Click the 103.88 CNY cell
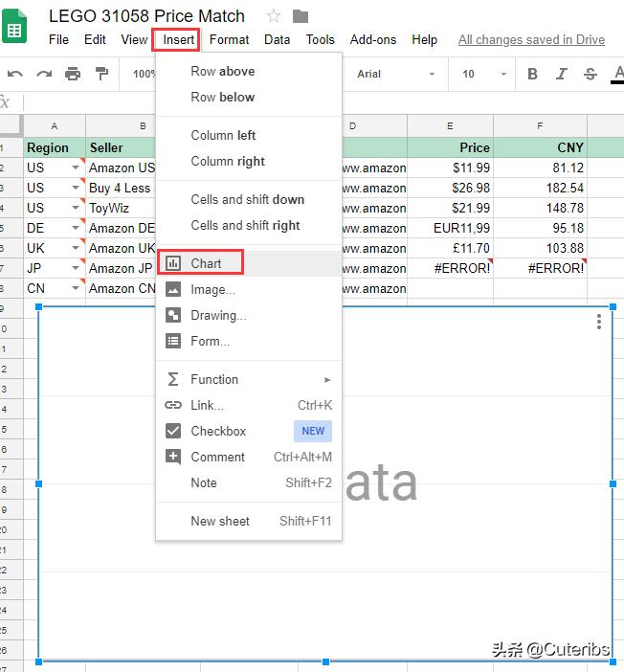The image size is (624, 672). pyautogui.click(x=540, y=248)
